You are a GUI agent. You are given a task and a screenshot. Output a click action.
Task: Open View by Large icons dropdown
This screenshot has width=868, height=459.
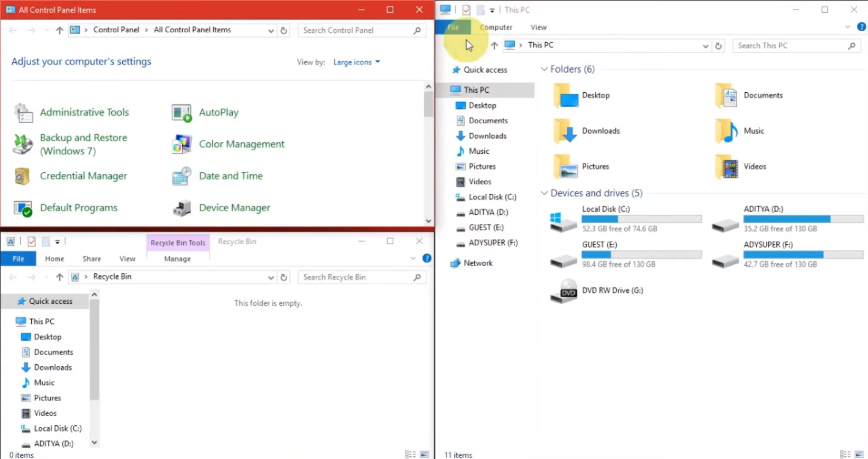[356, 62]
